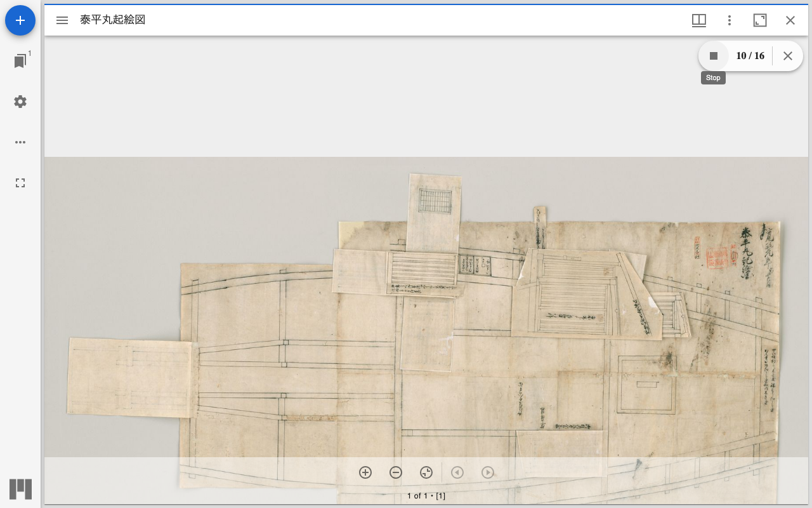Open the bookmarks workspace panel icon
812x508 pixels.
click(20, 61)
